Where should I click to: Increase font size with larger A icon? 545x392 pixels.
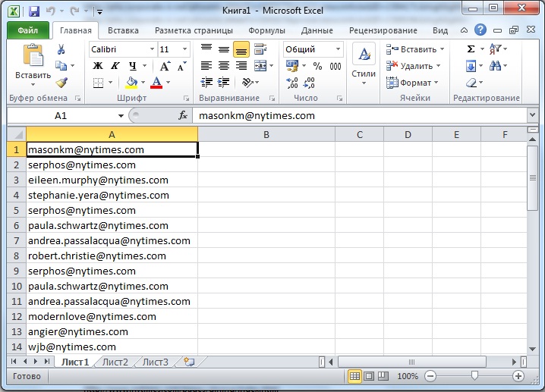(x=165, y=66)
